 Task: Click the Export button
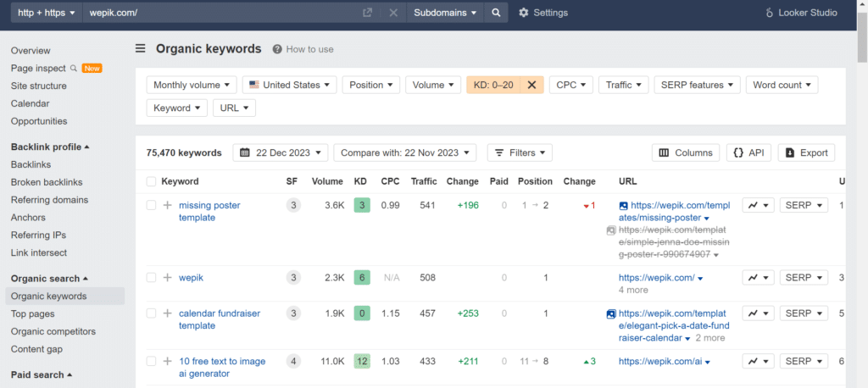[x=807, y=152]
